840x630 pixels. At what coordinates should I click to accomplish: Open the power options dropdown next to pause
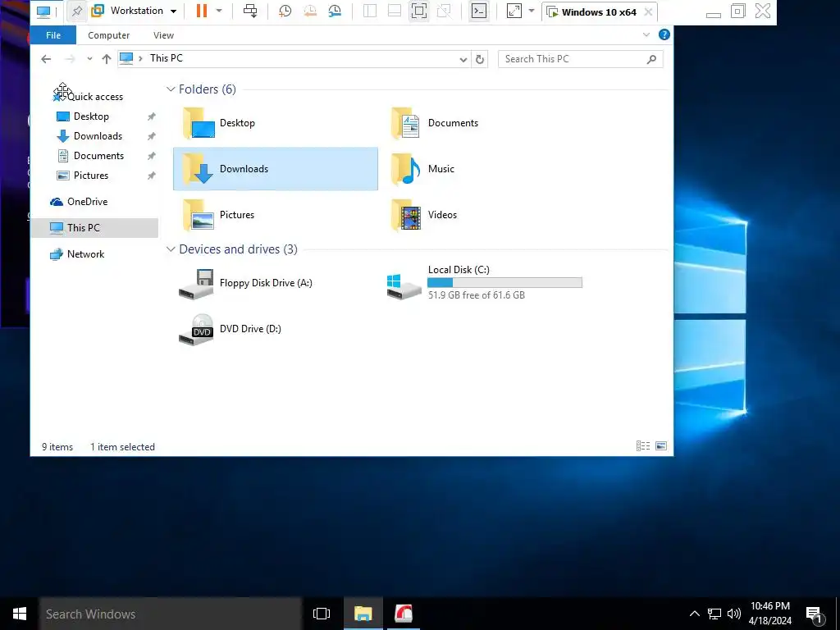click(218, 11)
